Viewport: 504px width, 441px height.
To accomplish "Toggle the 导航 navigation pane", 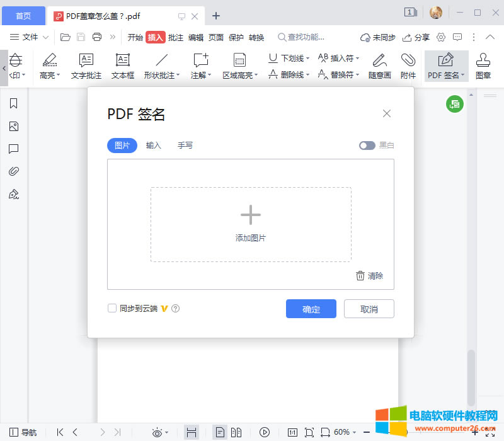I will tap(23, 432).
